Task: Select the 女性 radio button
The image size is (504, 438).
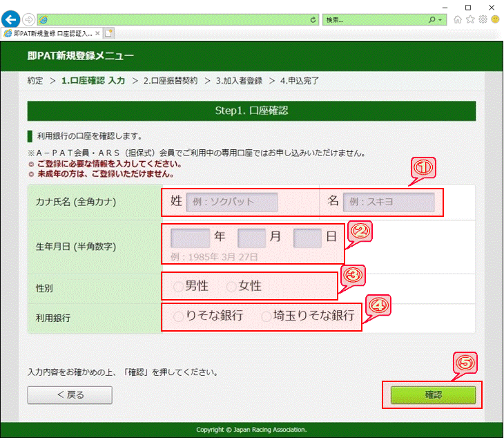Action: [x=231, y=287]
